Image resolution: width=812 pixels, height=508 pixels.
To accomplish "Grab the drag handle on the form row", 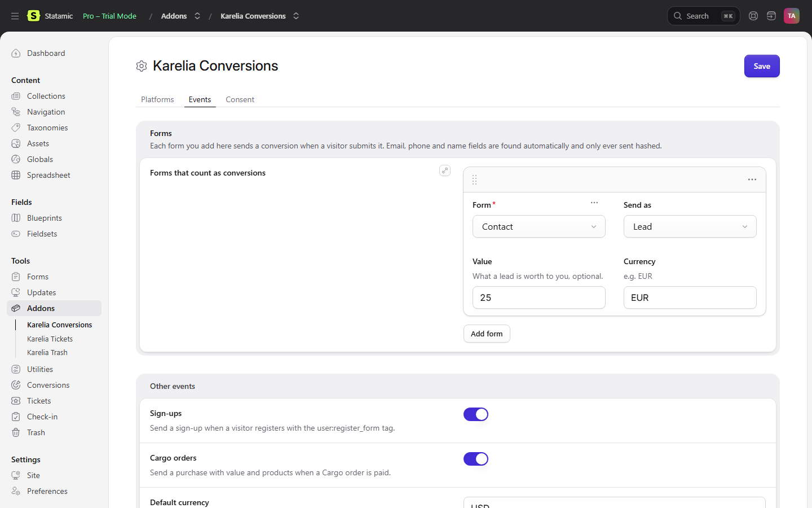I will (474, 179).
